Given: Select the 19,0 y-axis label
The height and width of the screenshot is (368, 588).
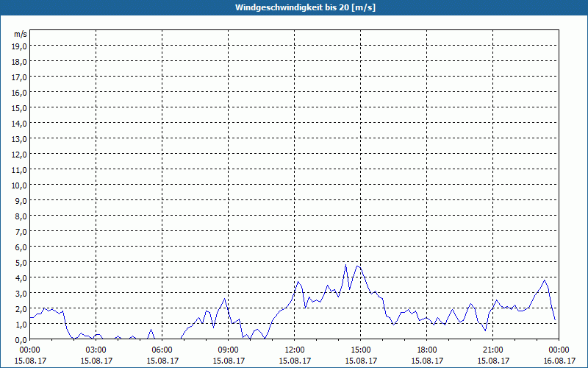Looking at the screenshot, I should [20, 46].
